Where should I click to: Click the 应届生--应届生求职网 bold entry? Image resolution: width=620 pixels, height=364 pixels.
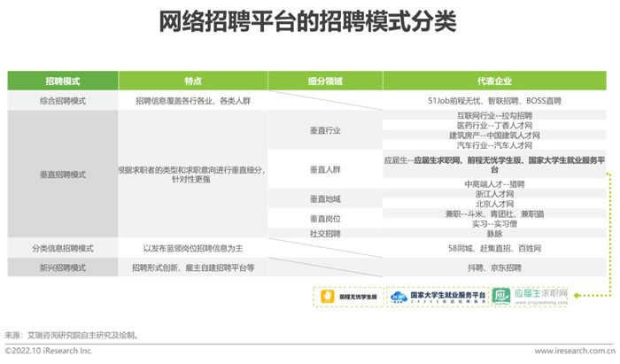click(x=494, y=165)
